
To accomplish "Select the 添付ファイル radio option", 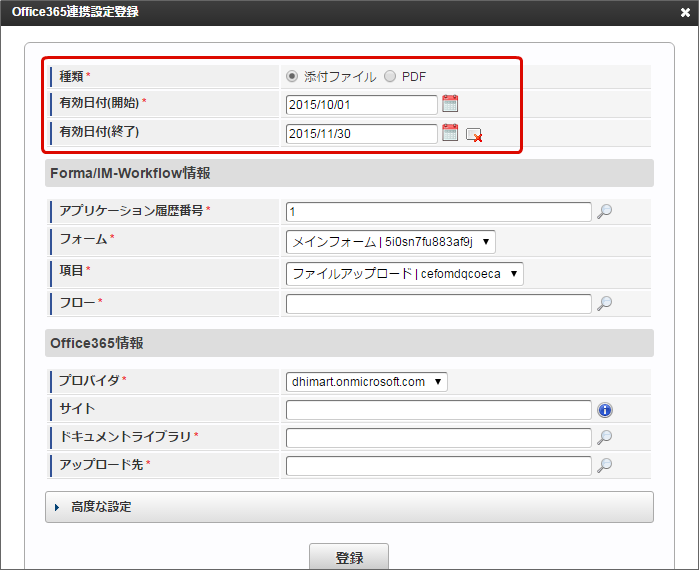I will coord(292,77).
